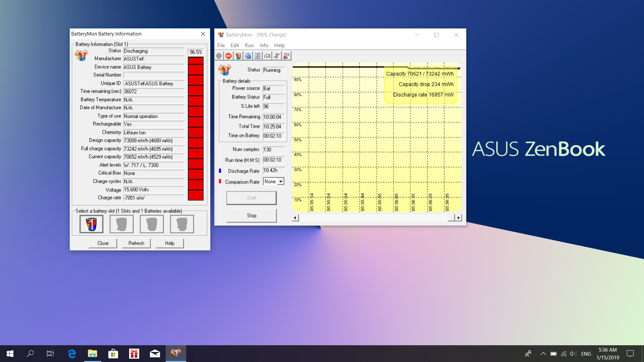Screen dimensions: 644x362
Task: Close the Battery Information dialog via Close button
Action: click(103, 243)
